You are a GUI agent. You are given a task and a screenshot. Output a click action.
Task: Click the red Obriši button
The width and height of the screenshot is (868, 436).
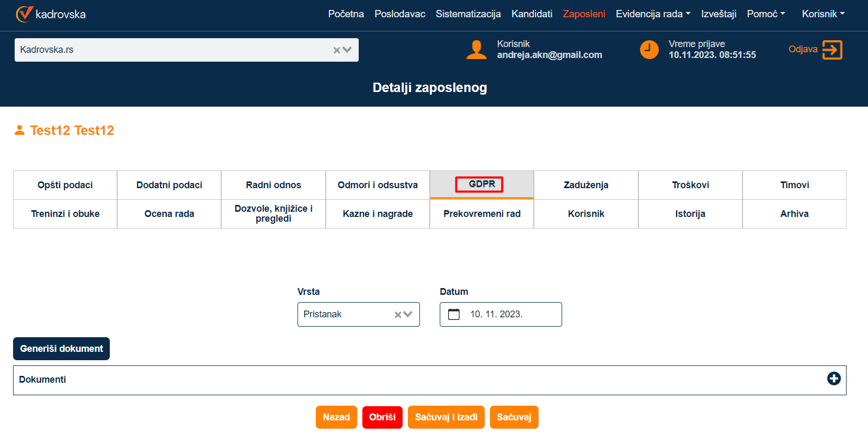pos(382,417)
